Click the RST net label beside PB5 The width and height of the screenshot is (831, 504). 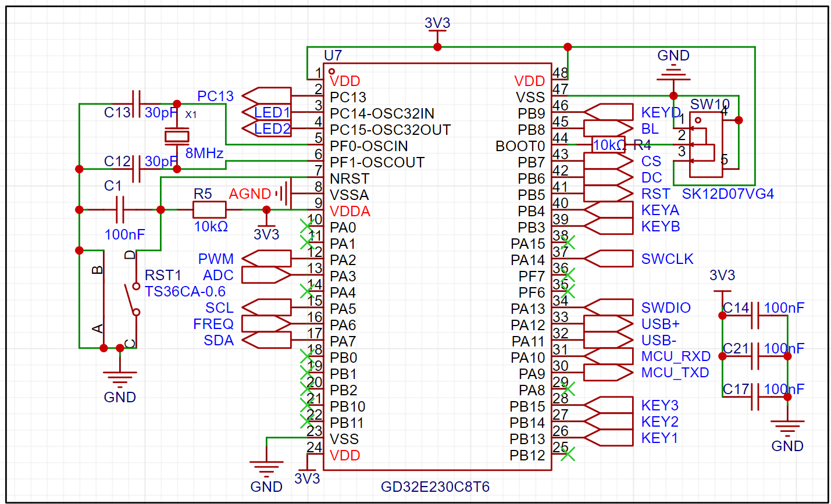coord(656,194)
